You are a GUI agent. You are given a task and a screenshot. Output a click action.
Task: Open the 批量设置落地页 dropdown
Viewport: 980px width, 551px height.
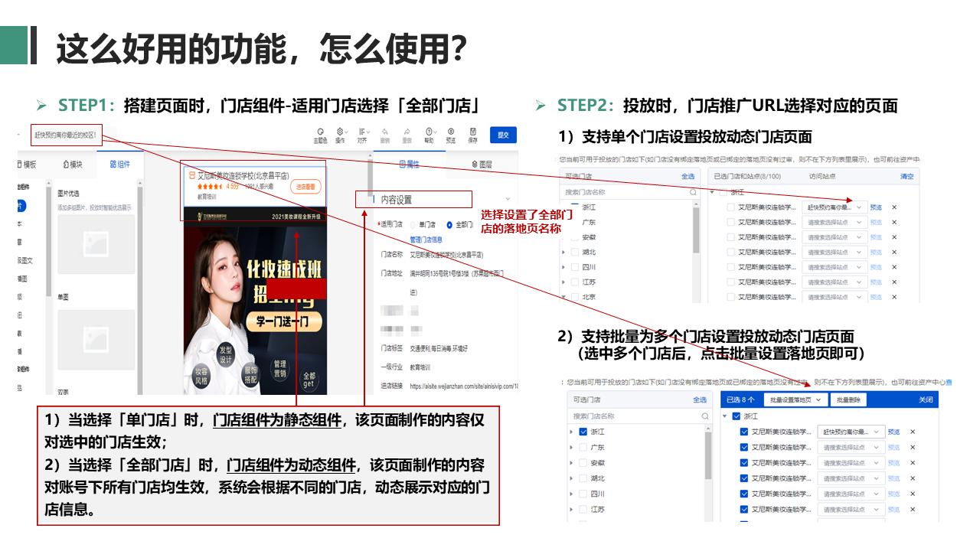click(796, 399)
